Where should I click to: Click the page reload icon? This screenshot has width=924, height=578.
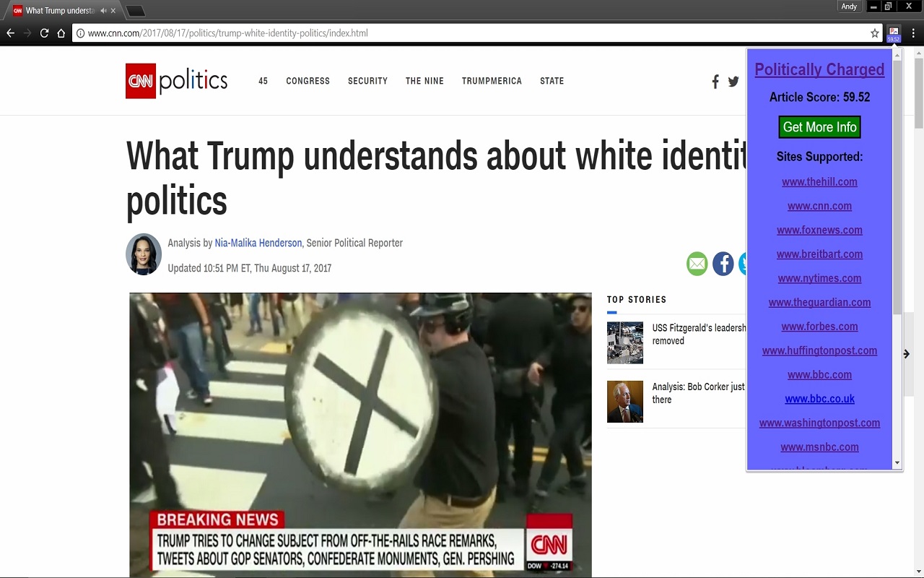tap(45, 33)
